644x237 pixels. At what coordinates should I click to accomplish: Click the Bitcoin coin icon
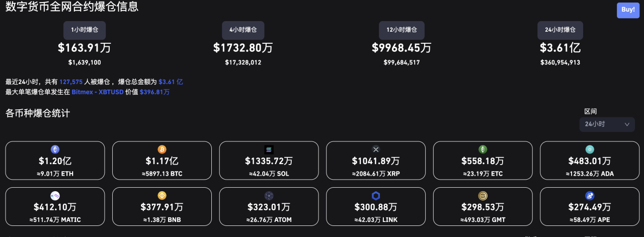[x=162, y=149]
